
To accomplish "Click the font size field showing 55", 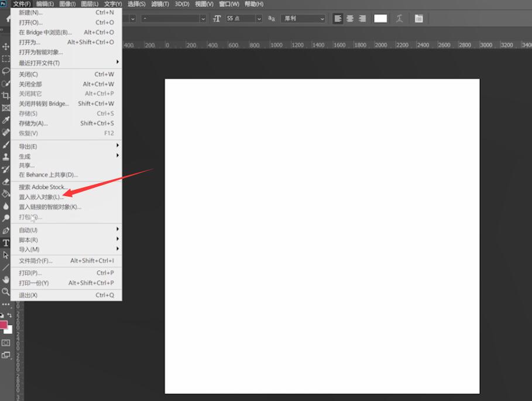I will (x=241, y=19).
